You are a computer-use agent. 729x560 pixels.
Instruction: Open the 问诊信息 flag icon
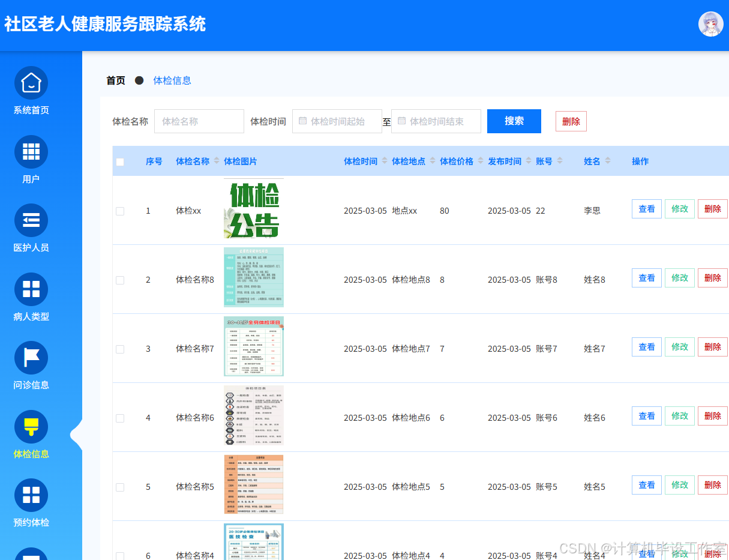pos(31,358)
